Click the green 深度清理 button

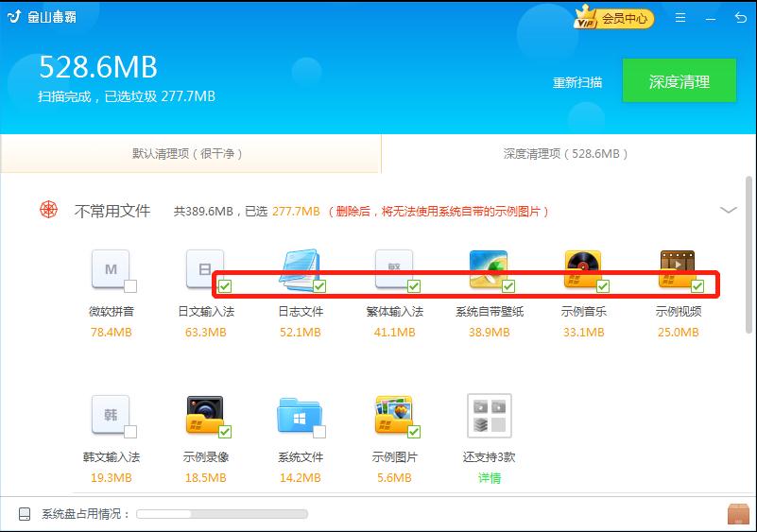click(x=680, y=80)
